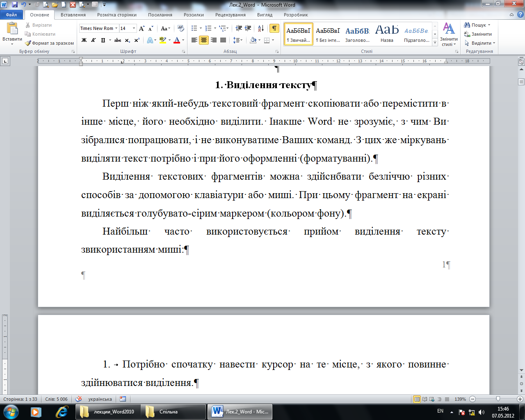Open font color dropdown arrow
Screen dimensions: 525x420
183,40
